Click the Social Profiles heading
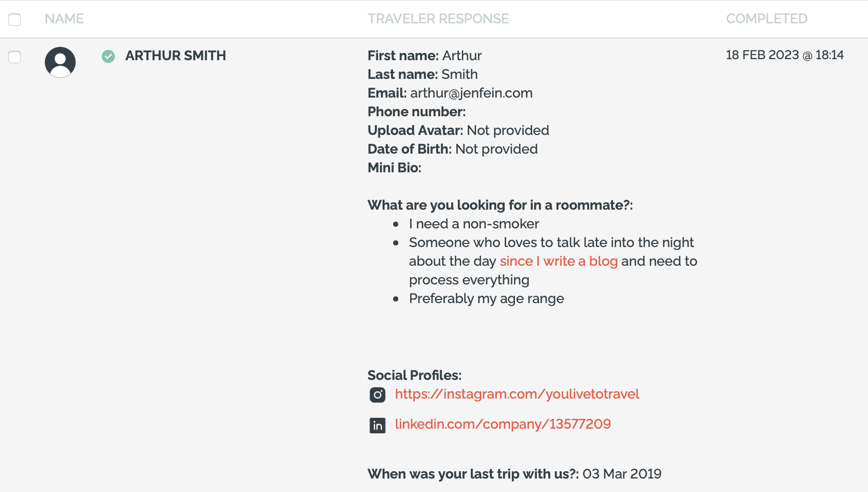Image resolution: width=868 pixels, height=492 pixels. pyautogui.click(x=414, y=375)
